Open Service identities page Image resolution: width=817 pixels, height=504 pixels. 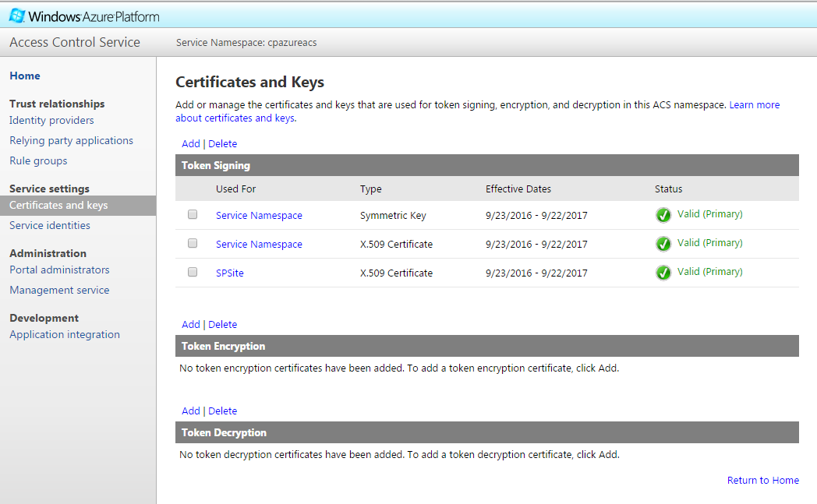click(x=49, y=225)
